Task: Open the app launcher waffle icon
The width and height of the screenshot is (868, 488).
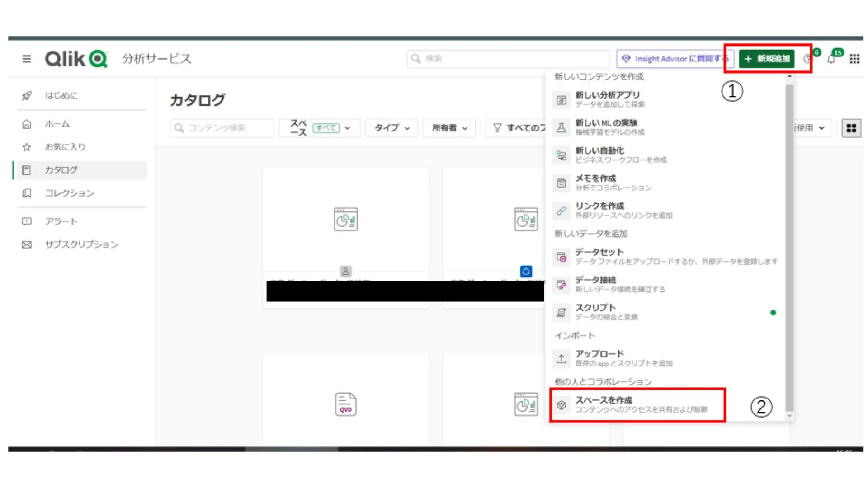Action: [x=854, y=59]
